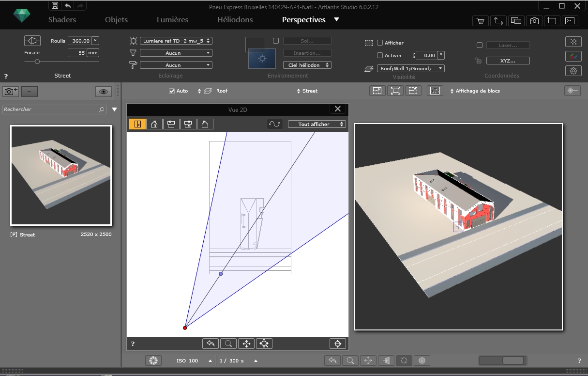Switch to the Shaders tab
Image resolution: width=588 pixels, height=376 pixels.
pos(62,20)
